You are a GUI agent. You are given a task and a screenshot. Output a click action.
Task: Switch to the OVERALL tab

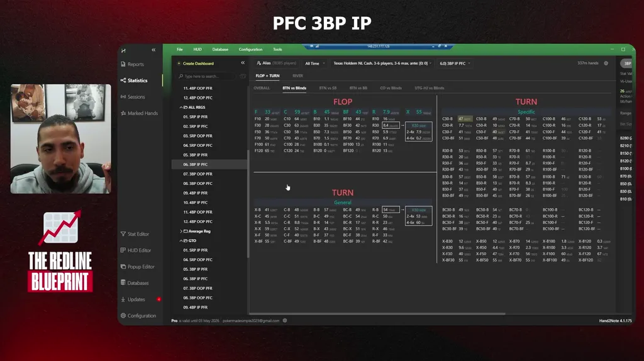[x=262, y=88]
